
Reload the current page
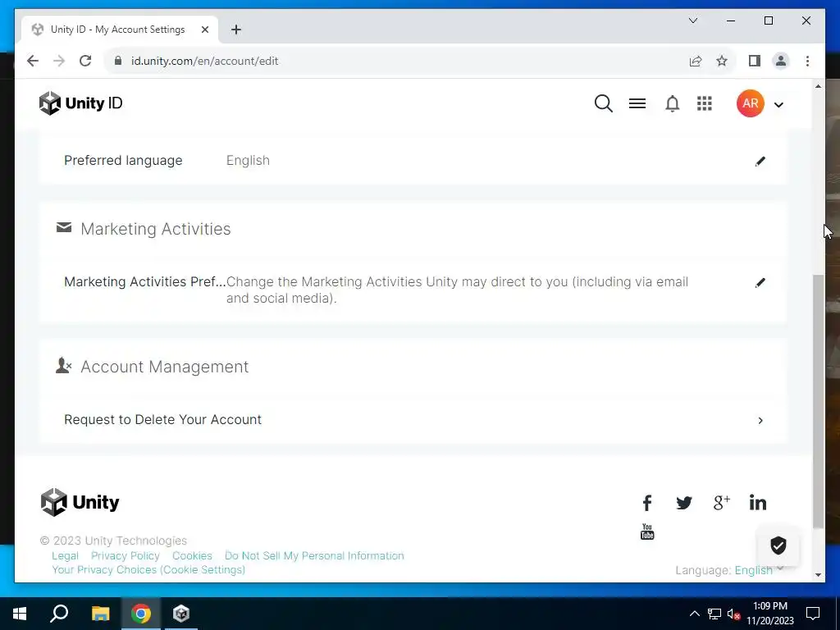[x=85, y=61]
